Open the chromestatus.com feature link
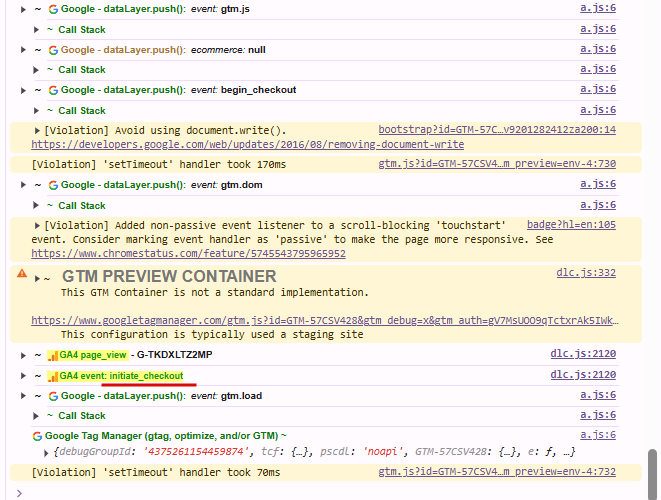The height and width of the screenshot is (500, 661). coord(188,254)
